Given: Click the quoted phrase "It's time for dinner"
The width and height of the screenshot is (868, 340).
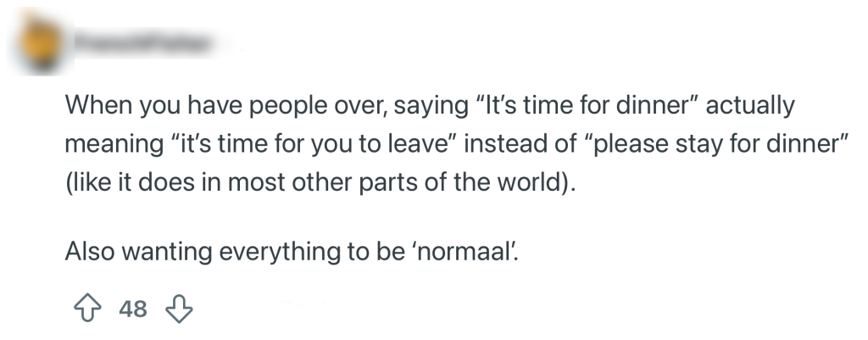Looking at the screenshot, I should 586,108.
